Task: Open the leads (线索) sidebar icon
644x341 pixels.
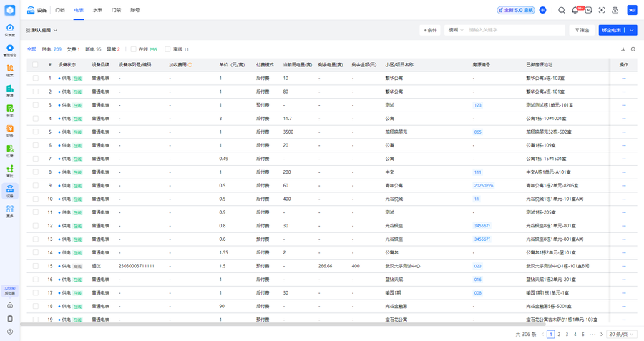Action: tap(10, 71)
